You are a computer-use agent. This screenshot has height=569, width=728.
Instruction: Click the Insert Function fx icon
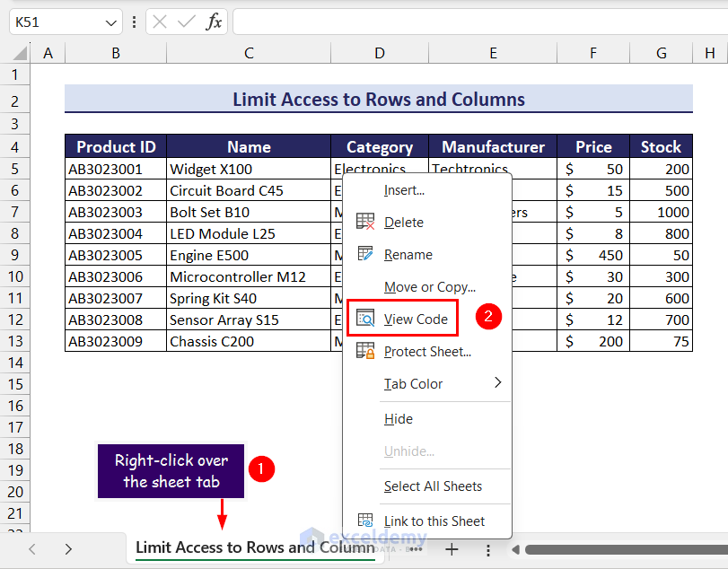(x=214, y=22)
